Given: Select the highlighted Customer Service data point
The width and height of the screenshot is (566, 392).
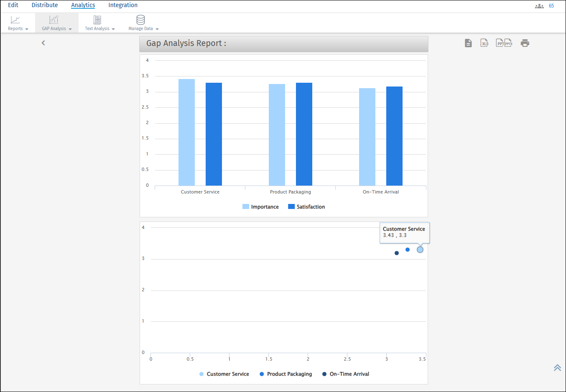Looking at the screenshot, I should click(420, 249).
